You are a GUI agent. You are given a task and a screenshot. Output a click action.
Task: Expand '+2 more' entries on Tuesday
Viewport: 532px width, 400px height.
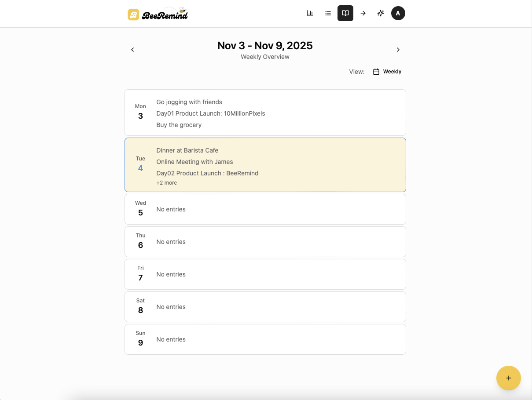click(x=167, y=182)
